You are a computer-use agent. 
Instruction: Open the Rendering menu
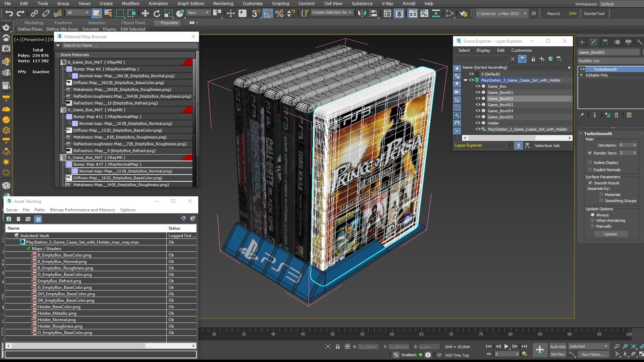[x=223, y=4]
